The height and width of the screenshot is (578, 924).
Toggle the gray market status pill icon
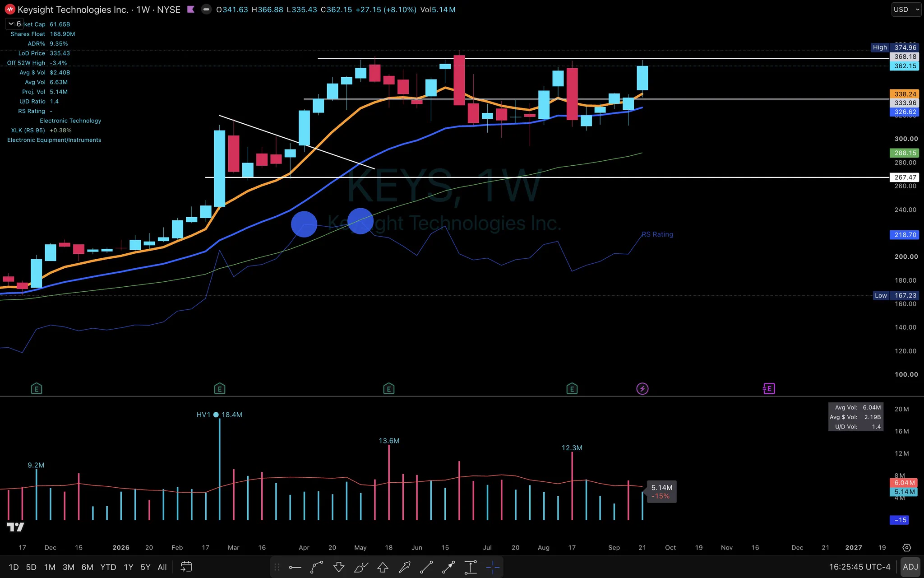click(x=206, y=9)
